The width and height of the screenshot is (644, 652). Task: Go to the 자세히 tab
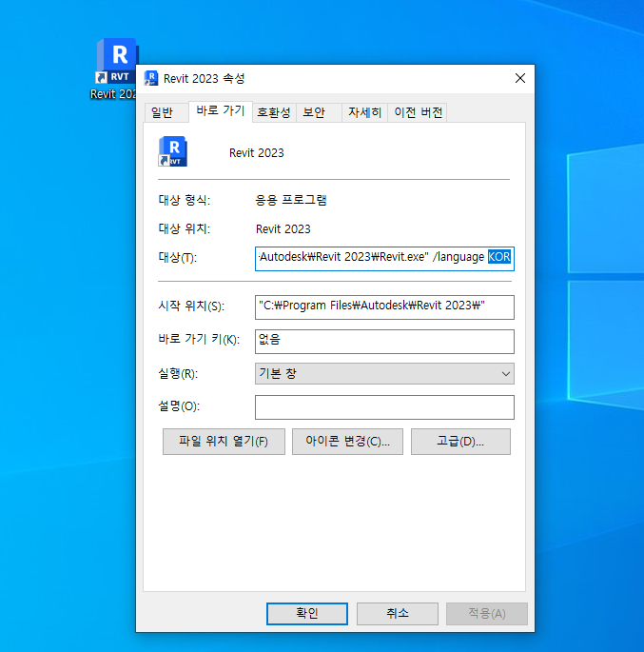(364, 112)
